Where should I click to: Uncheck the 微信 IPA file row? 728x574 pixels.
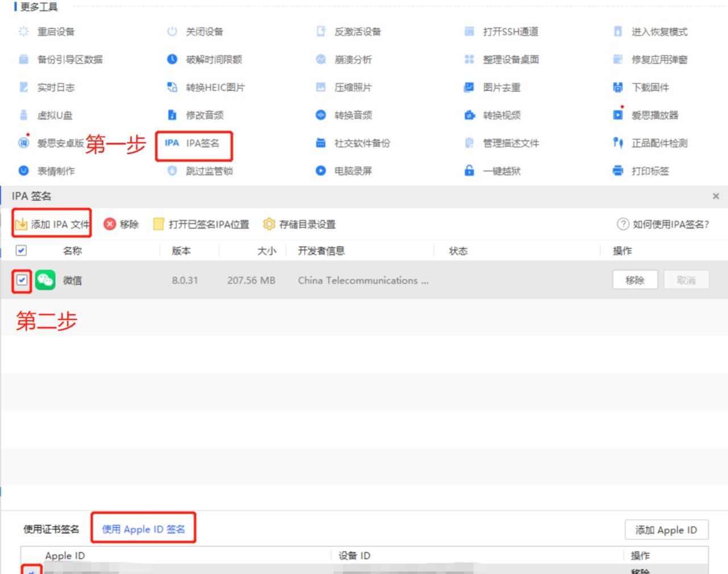point(21,280)
